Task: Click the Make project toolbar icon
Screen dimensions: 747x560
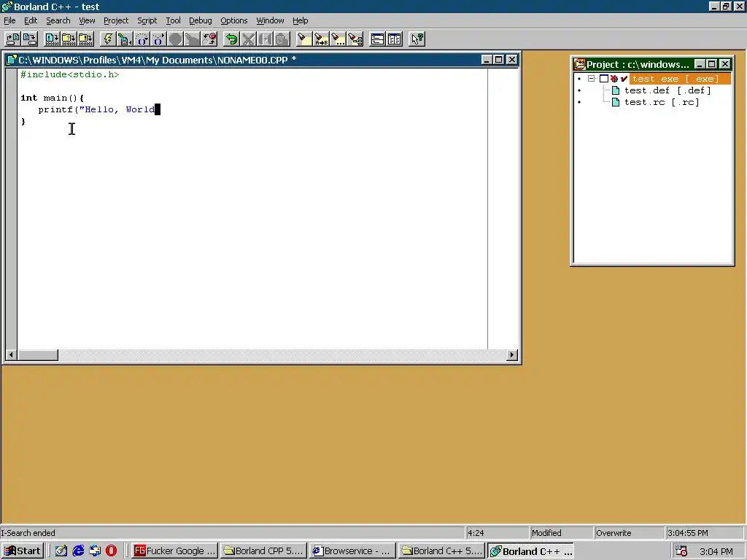Action: (69, 39)
